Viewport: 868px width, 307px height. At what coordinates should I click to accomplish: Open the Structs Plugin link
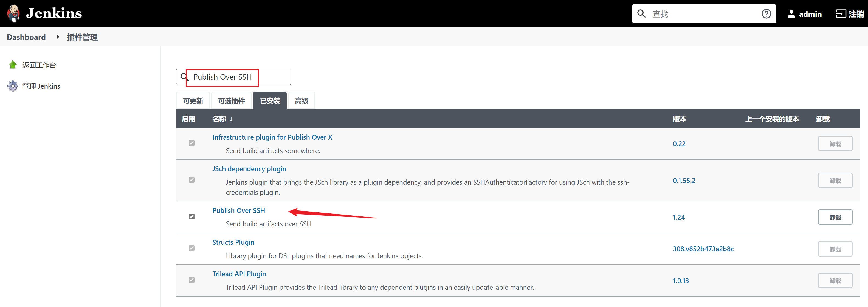tap(233, 242)
